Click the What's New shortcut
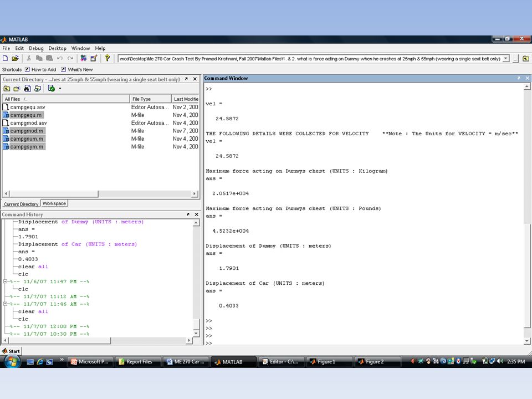 pos(77,70)
